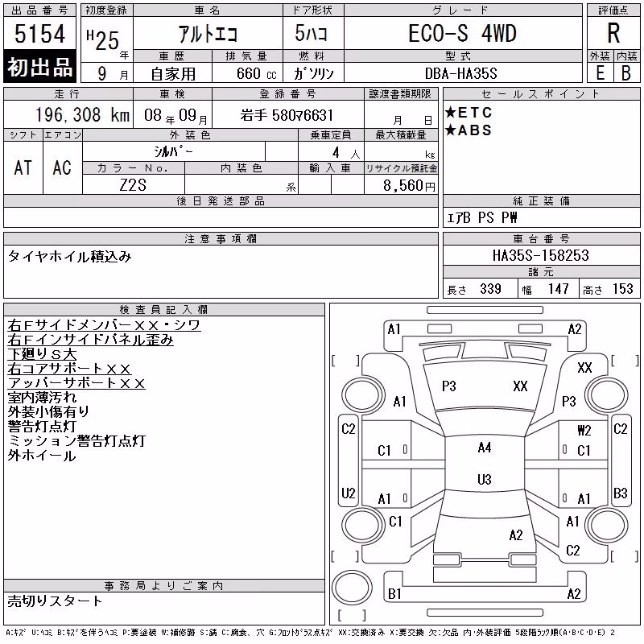Click the height value 高さ 153
This screenshot has height=644, width=644.
click(x=608, y=289)
